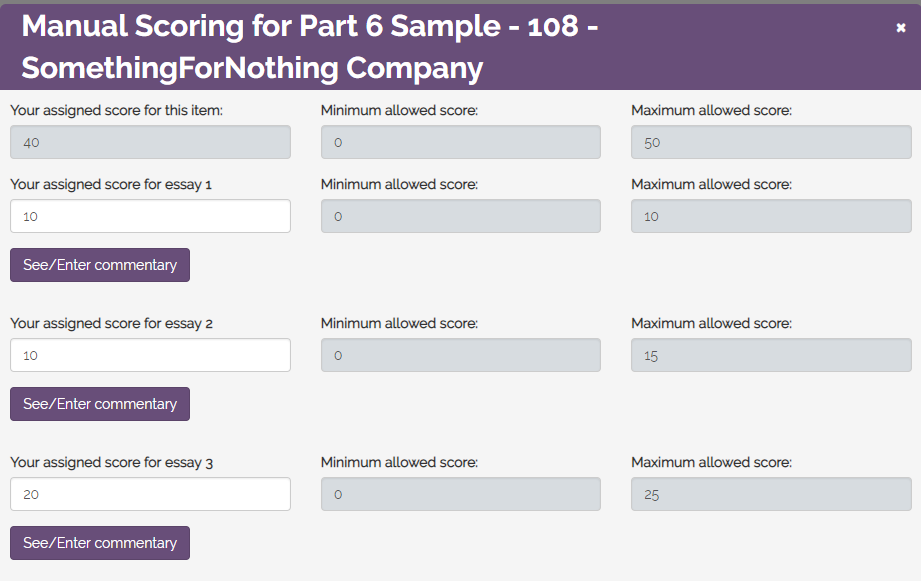Image resolution: width=921 pixels, height=581 pixels.
Task: Click the minimum allowed score for essay 1
Action: tap(460, 215)
